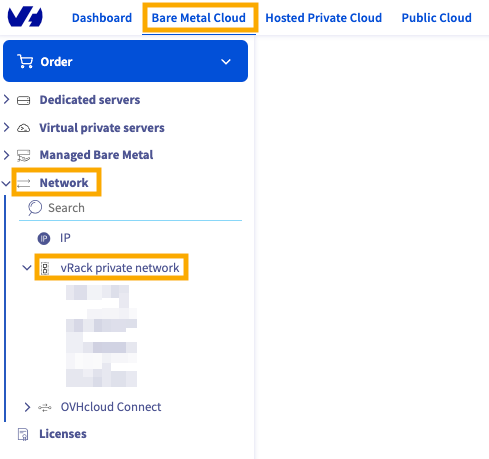Collapse vRack private network chevron
This screenshot has width=489, height=459.
click(27, 268)
